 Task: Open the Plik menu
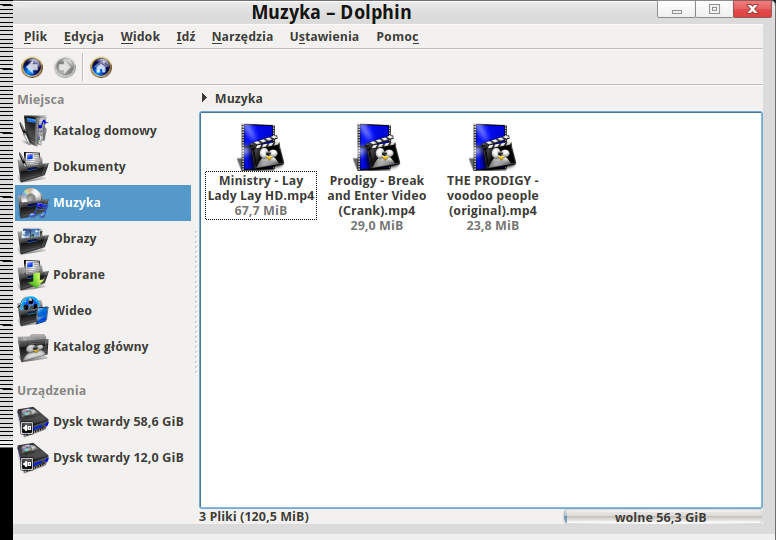[x=36, y=37]
